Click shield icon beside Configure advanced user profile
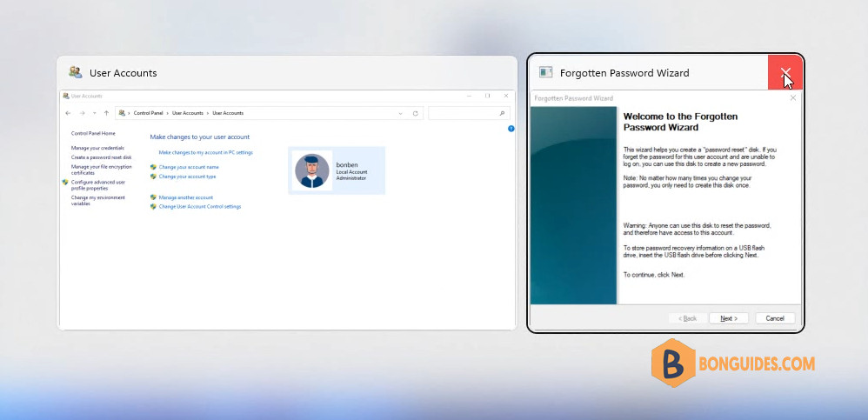Viewport: 868px width, 420px height. (65, 182)
